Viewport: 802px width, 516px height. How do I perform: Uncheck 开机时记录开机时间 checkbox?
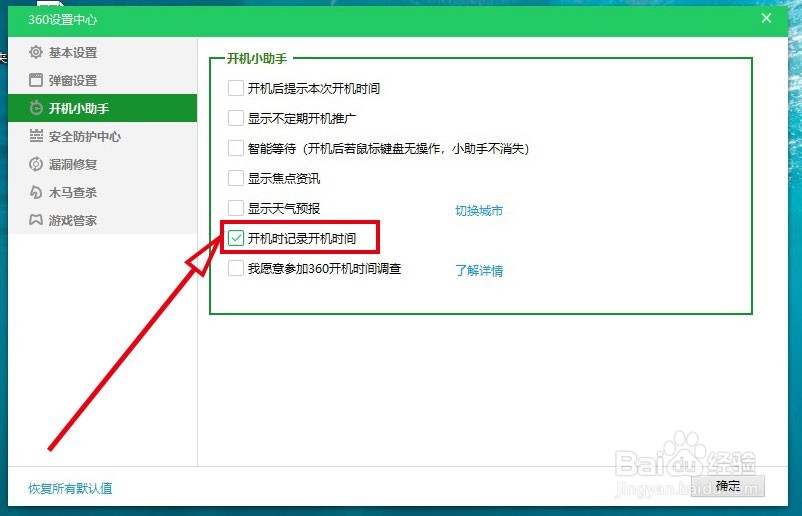point(236,238)
